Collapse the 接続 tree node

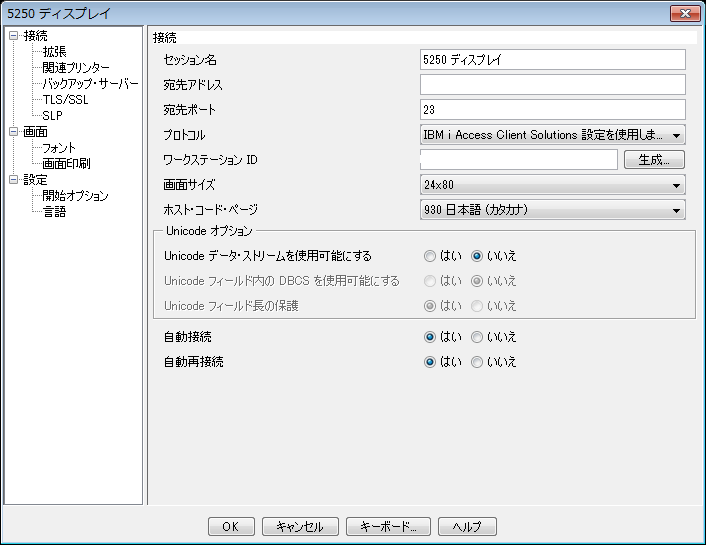coord(14,36)
